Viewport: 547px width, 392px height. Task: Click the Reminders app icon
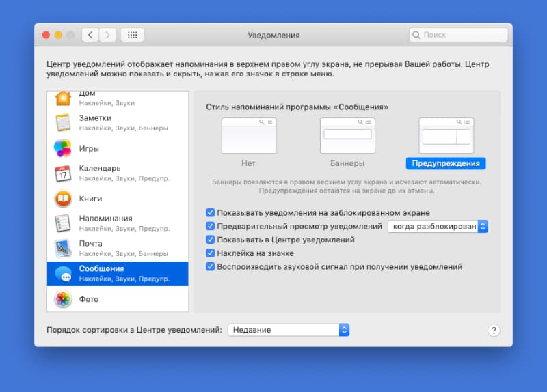(x=63, y=223)
